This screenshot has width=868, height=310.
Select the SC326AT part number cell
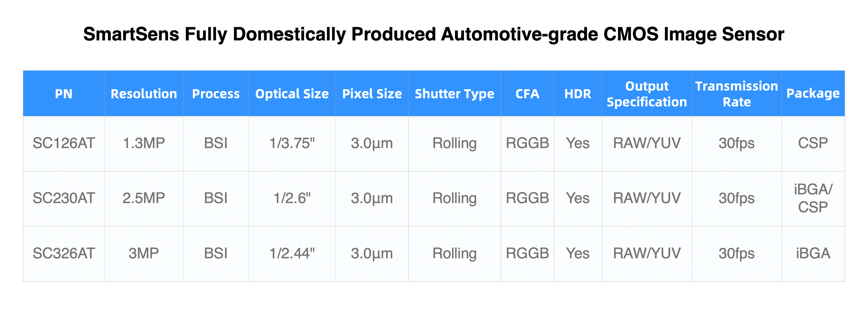tap(64, 253)
